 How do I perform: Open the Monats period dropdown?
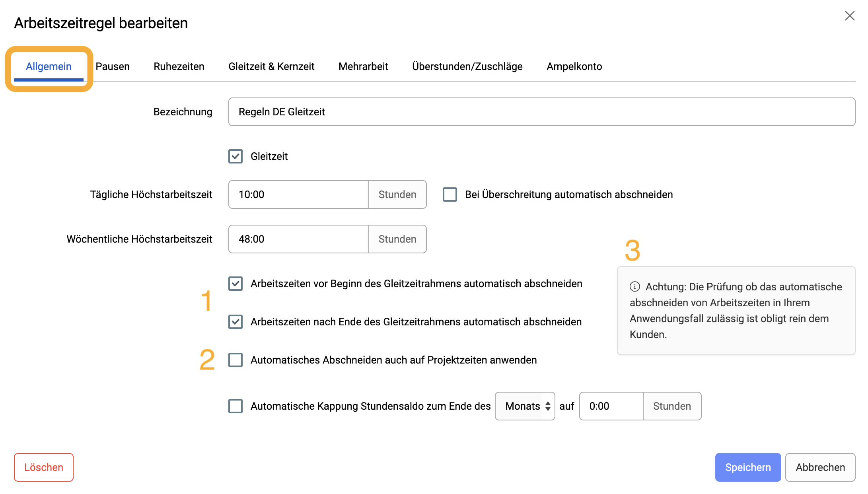525,406
